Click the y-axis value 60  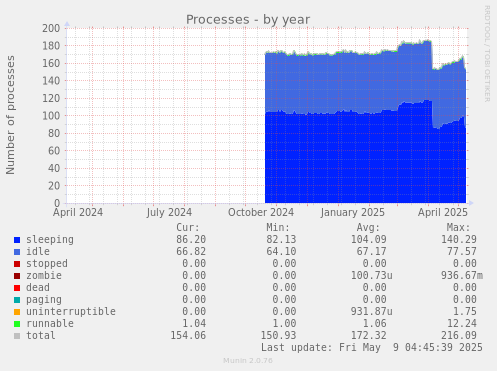pos(54,151)
